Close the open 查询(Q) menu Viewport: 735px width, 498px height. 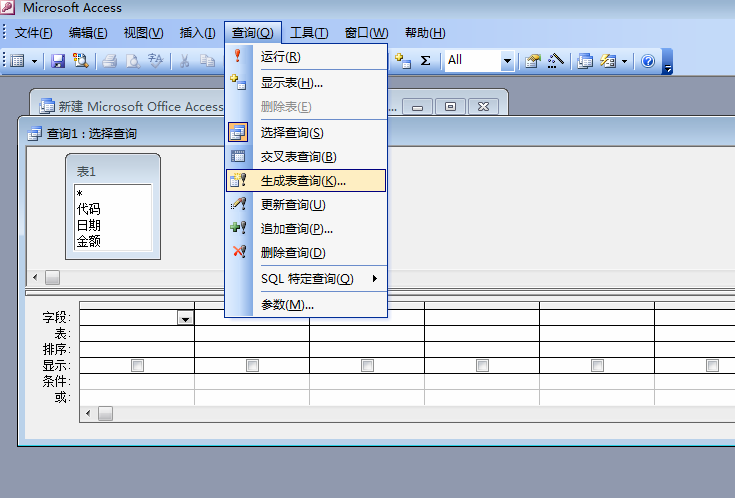253,33
